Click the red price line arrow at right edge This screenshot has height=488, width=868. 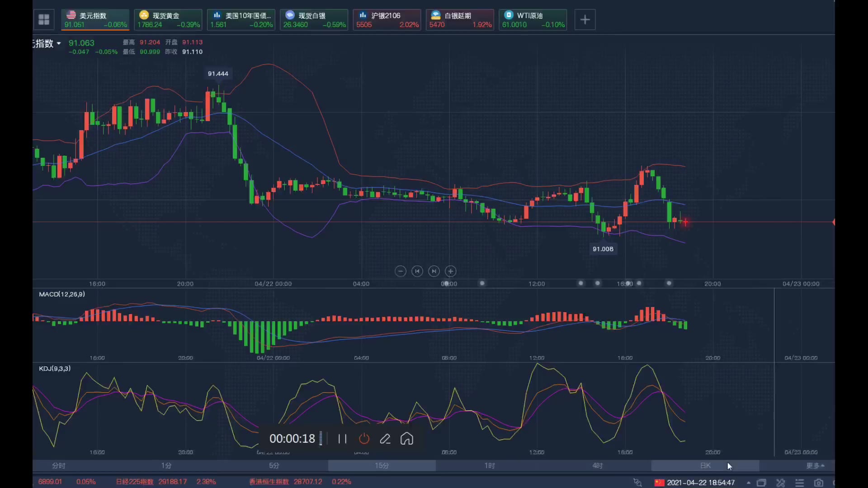click(833, 222)
